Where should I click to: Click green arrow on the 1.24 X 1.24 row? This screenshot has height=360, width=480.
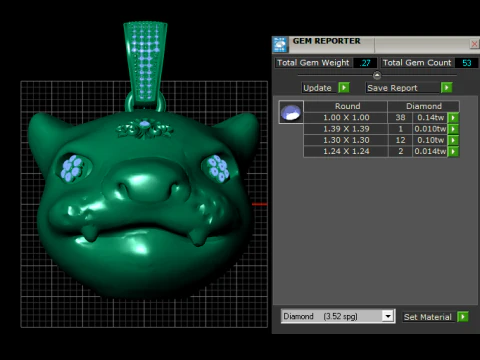coord(453,151)
